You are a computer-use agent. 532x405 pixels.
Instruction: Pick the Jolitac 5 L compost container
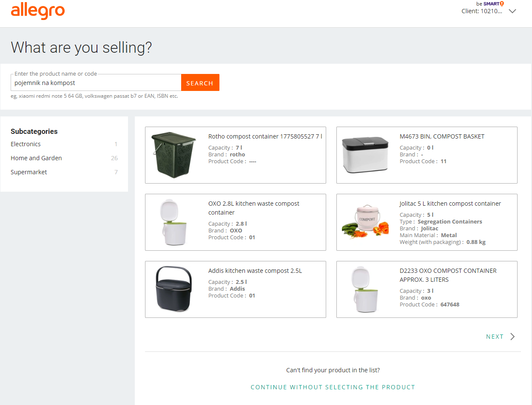(427, 222)
